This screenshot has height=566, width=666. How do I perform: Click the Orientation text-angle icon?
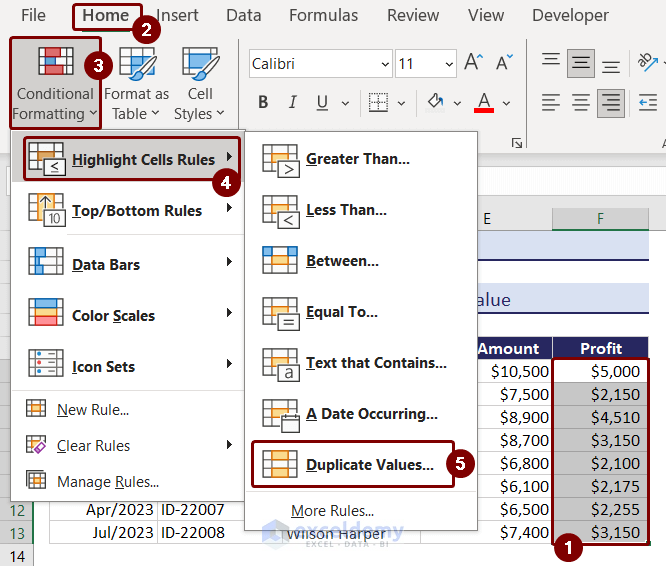point(647,62)
